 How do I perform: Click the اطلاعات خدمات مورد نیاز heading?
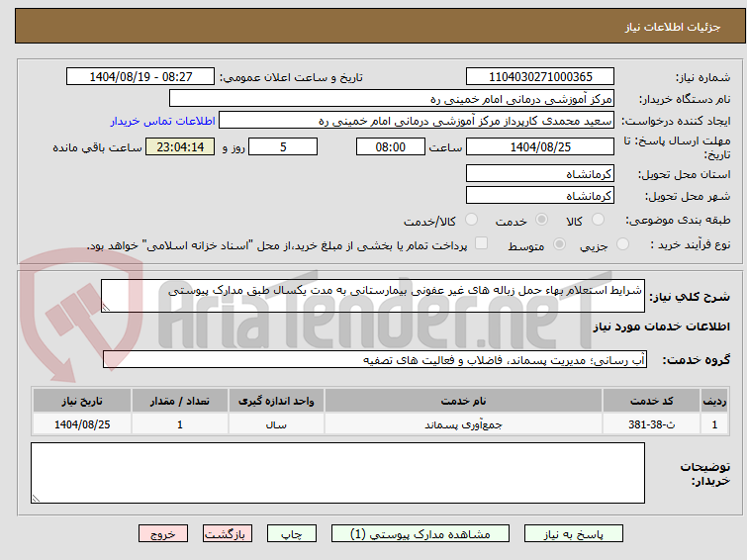point(661,327)
